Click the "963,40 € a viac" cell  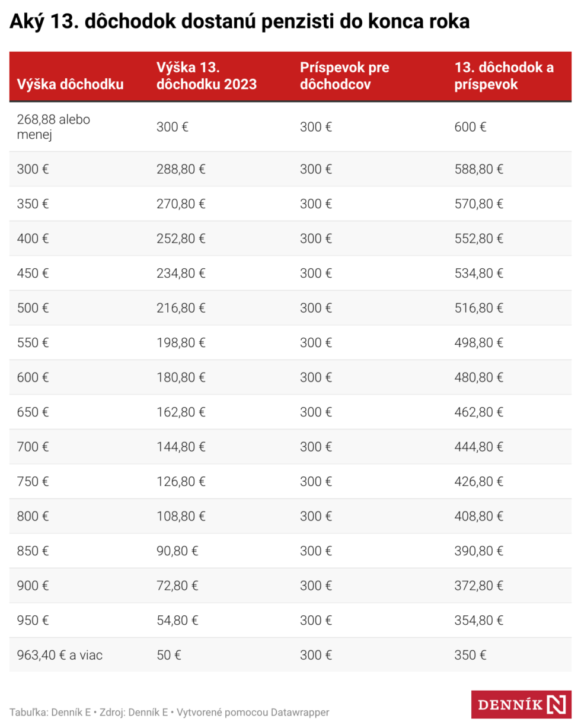point(59,656)
